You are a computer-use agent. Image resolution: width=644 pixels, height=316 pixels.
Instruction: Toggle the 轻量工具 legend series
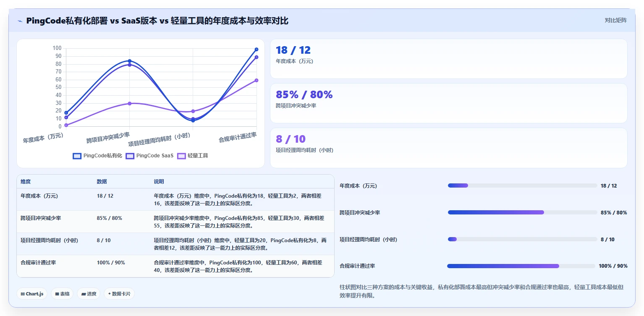(193, 156)
